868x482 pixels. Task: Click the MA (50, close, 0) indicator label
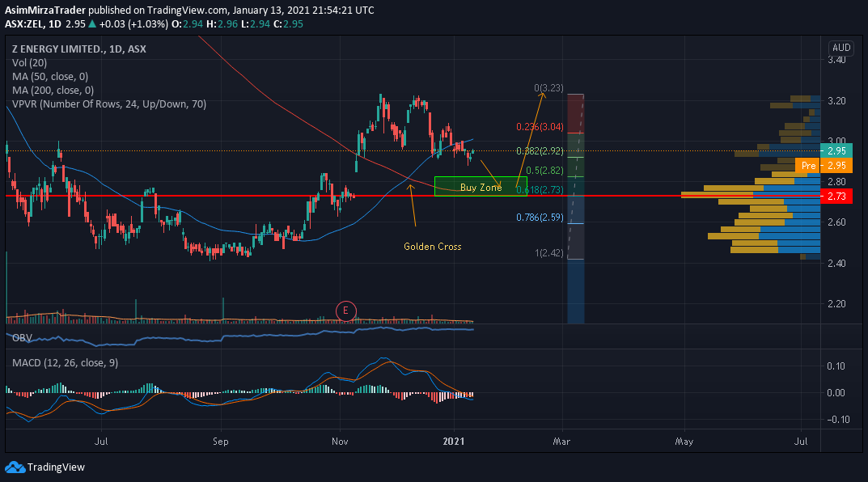pos(50,77)
